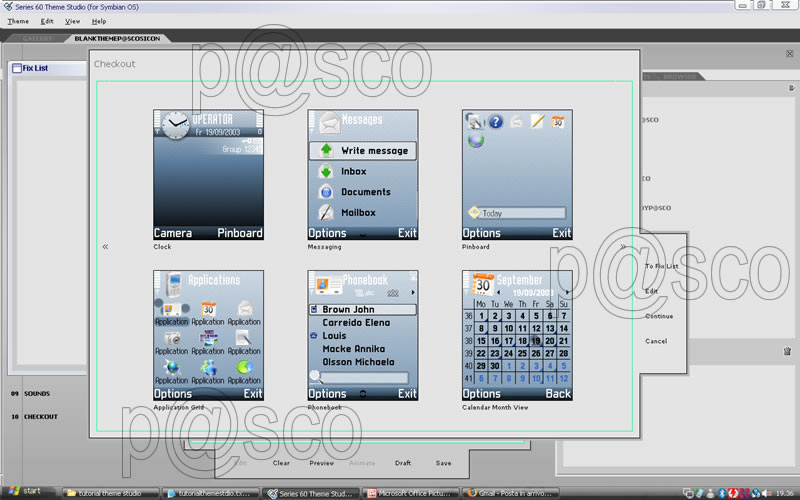Click the September calendar icon
This screenshot has height=500, width=800.
pos(482,284)
